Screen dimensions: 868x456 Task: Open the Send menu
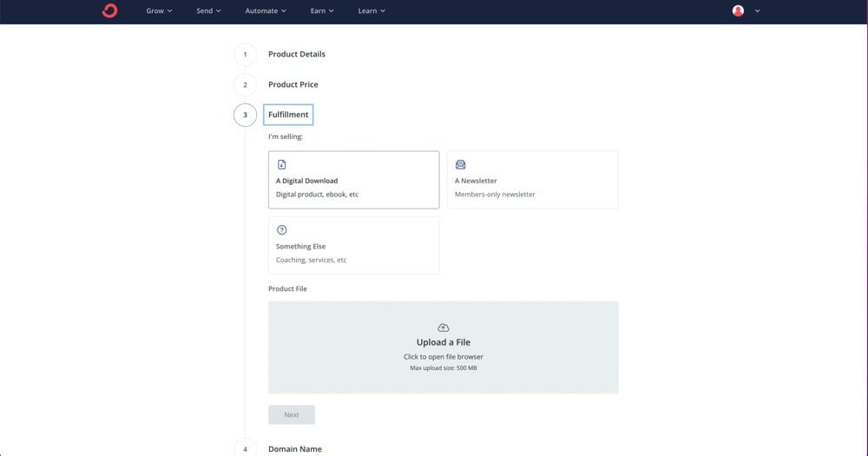[x=208, y=10]
